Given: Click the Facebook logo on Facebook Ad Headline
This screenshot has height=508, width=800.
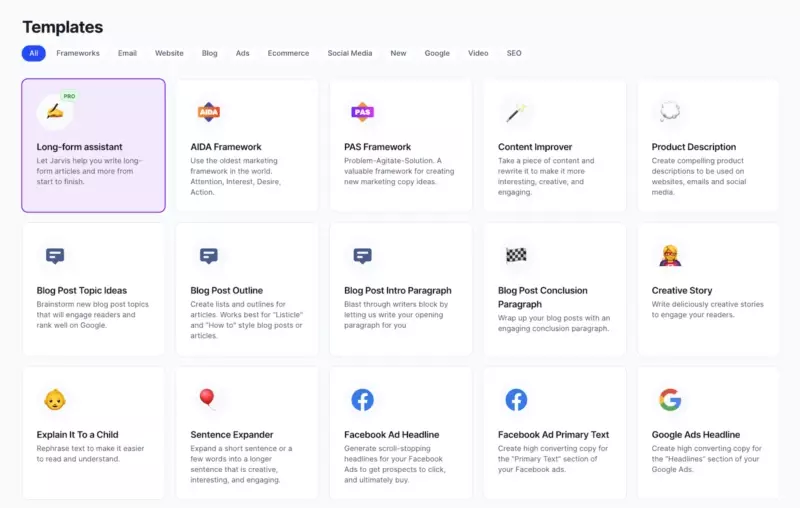Looking at the screenshot, I should pyautogui.click(x=362, y=400).
